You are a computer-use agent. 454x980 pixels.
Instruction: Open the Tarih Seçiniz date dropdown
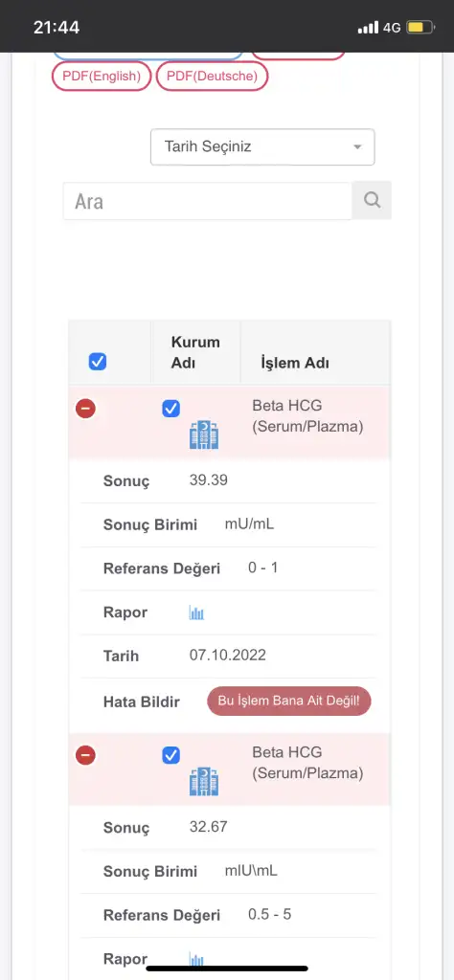tap(262, 146)
